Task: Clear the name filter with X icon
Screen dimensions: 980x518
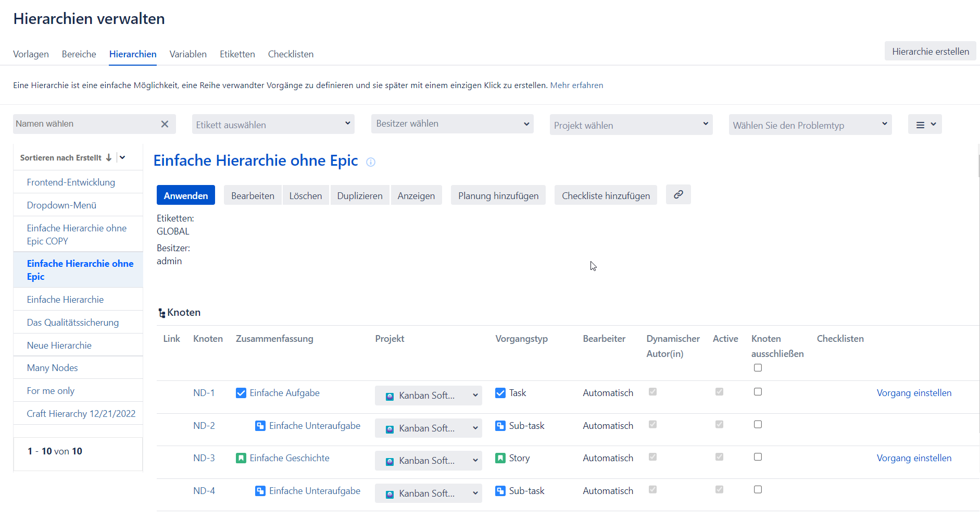Action: (x=165, y=124)
